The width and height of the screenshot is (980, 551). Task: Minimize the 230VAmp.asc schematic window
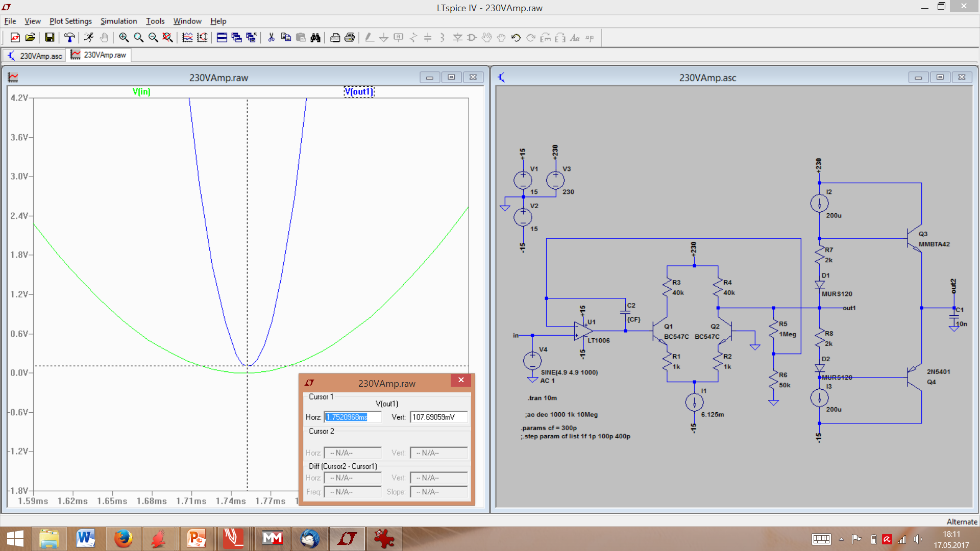pos(918,77)
